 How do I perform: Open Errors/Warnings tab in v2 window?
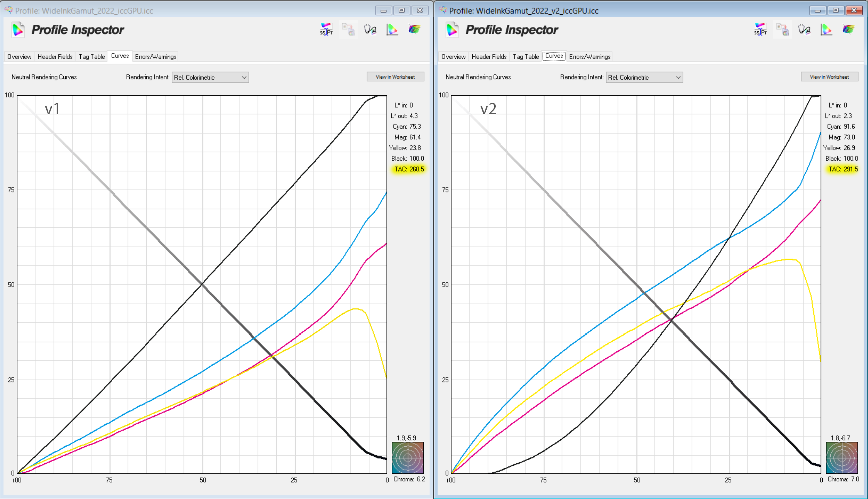(590, 57)
